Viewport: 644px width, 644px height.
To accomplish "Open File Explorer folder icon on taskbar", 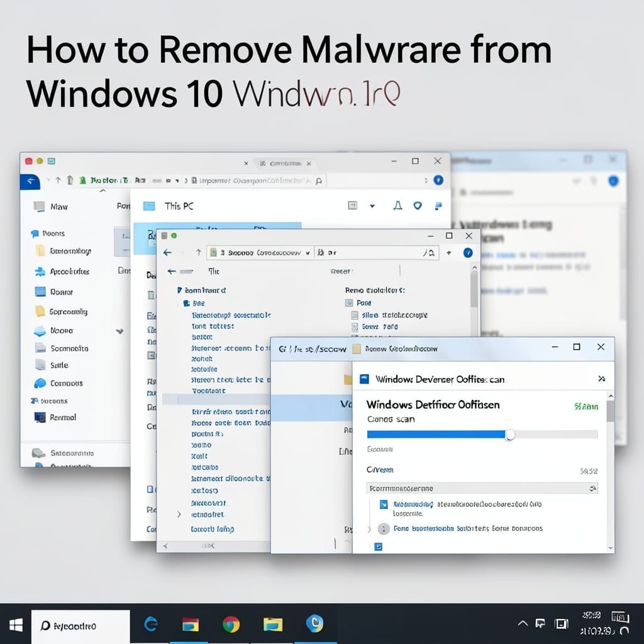I will 273,625.
